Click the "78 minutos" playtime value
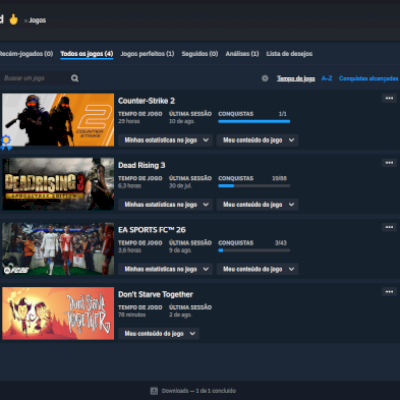Image resolution: width=400 pixels, height=400 pixels. (x=132, y=315)
